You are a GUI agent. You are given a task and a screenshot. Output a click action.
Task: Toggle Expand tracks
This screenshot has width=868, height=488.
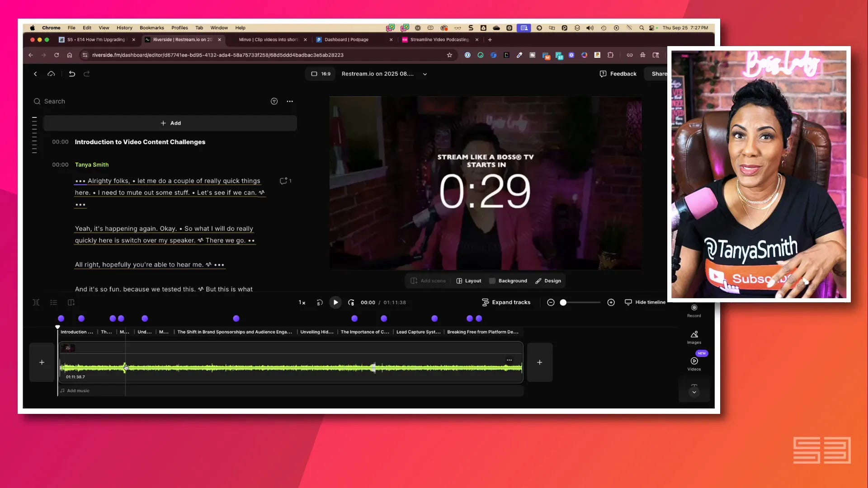(506, 302)
